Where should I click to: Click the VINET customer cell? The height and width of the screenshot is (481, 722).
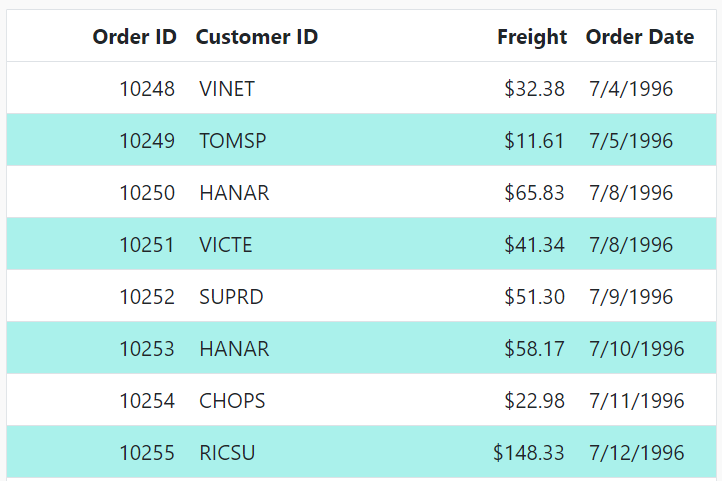pos(227,89)
